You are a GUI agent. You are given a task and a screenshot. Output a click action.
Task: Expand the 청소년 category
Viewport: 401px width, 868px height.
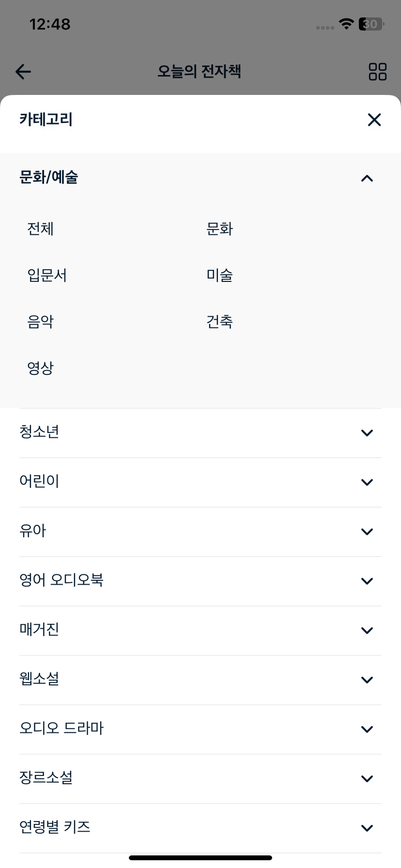click(200, 433)
